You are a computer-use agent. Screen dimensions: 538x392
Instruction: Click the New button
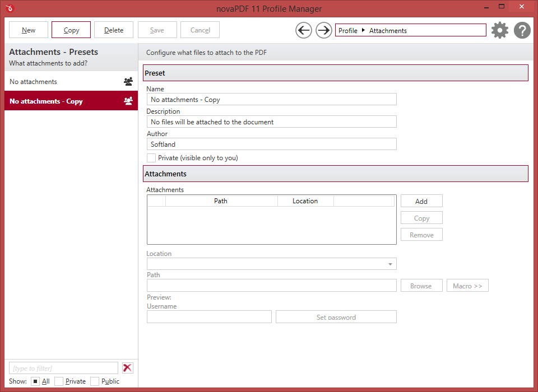(29, 30)
